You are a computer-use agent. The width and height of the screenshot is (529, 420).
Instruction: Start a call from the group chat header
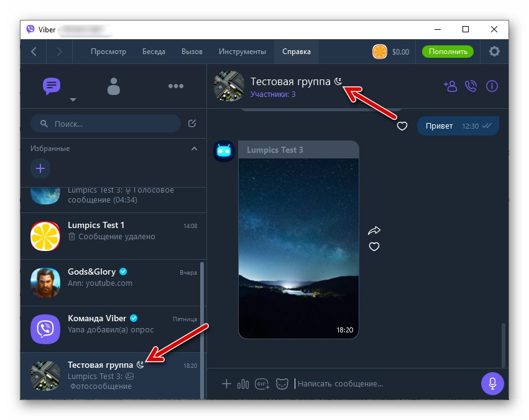pyautogui.click(x=471, y=86)
